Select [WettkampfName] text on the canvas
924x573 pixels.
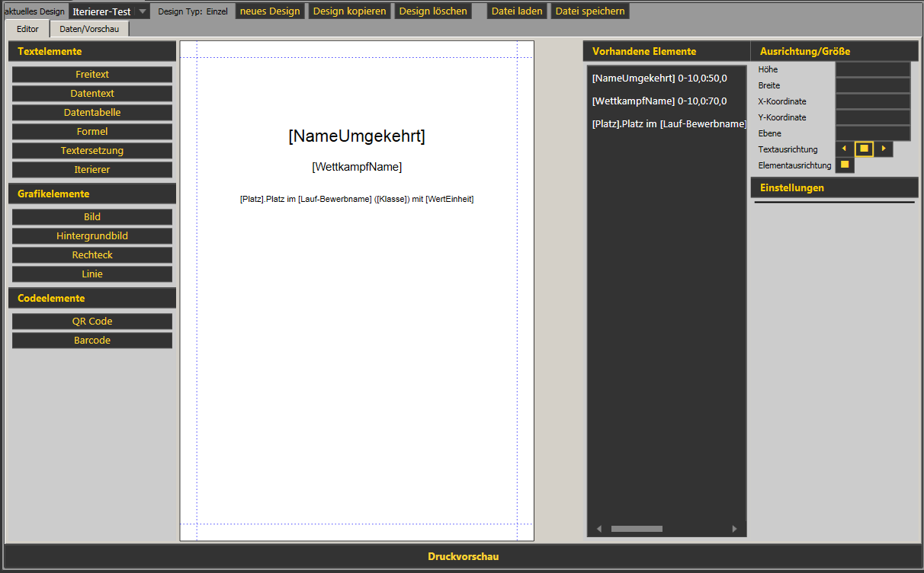(x=357, y=167)
